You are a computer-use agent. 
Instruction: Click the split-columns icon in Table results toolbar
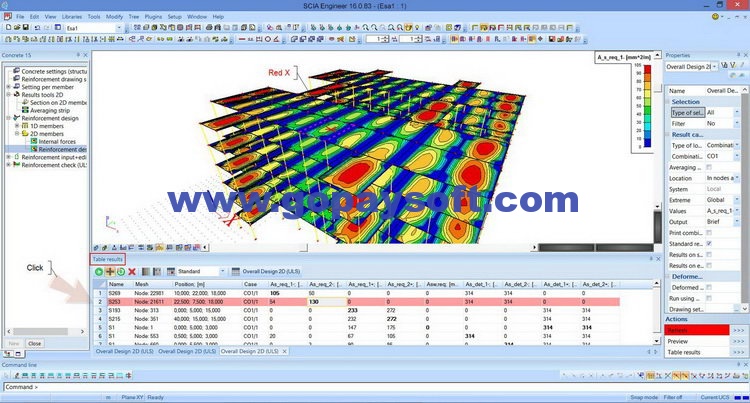click(156, 272)
